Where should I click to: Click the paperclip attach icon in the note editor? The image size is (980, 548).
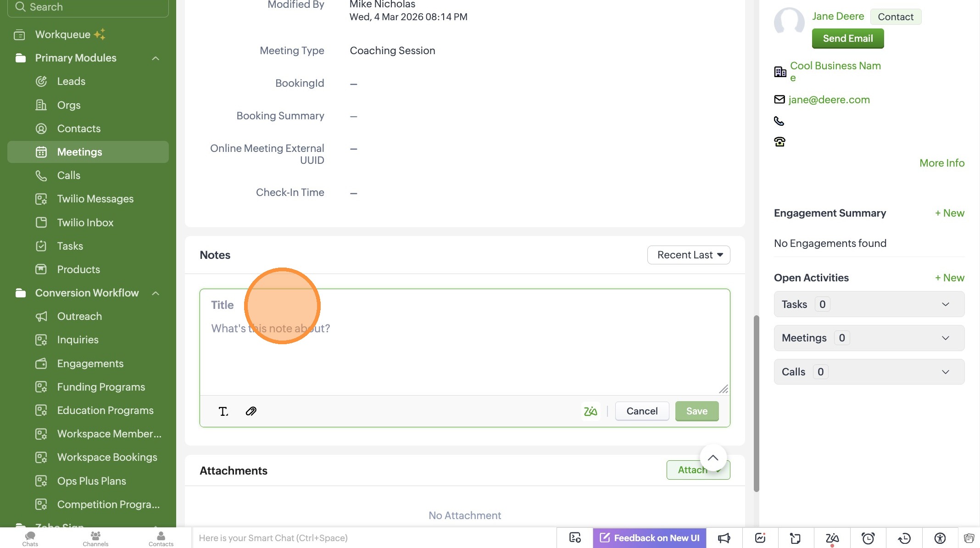click(251, 411)
